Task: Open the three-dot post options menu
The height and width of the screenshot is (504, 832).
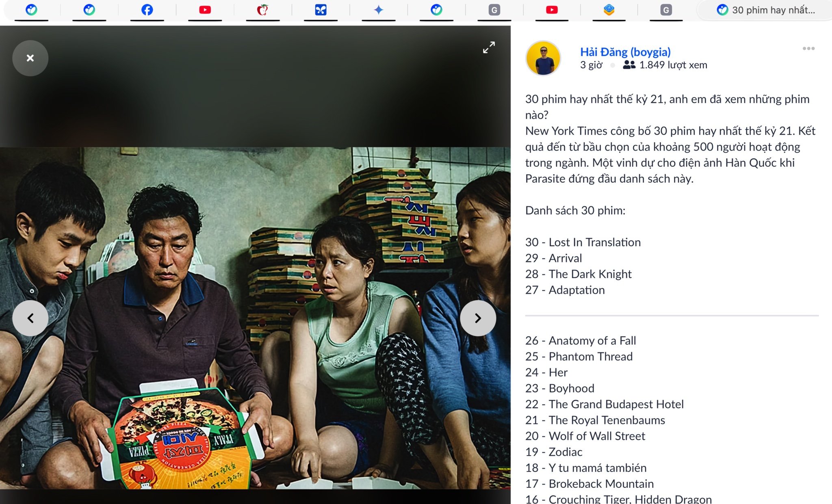Action: coord(808,49)
